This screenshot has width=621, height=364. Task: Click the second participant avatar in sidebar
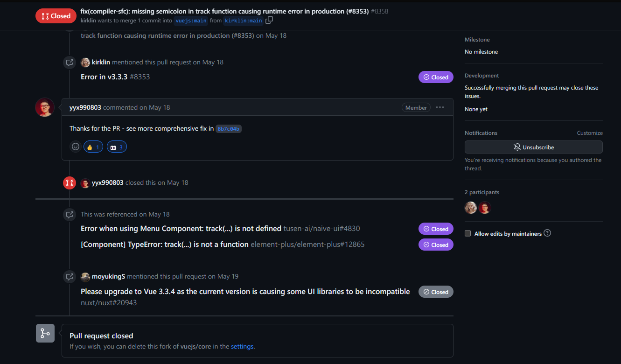click(x=485, y=208)
